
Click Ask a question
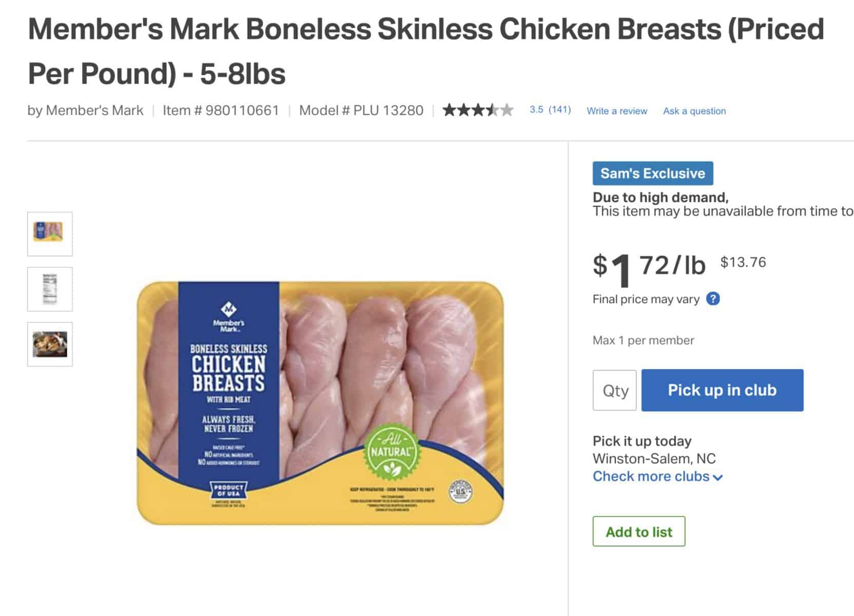point(694,111)
